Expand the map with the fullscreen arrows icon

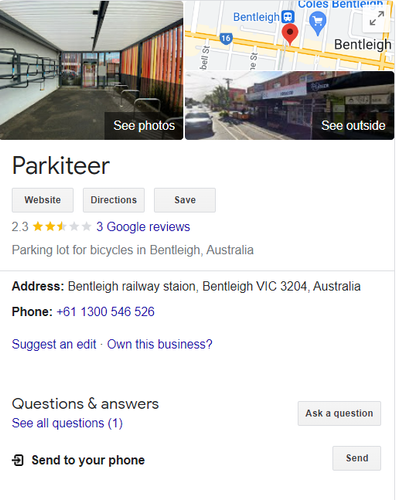coord(377,19)
